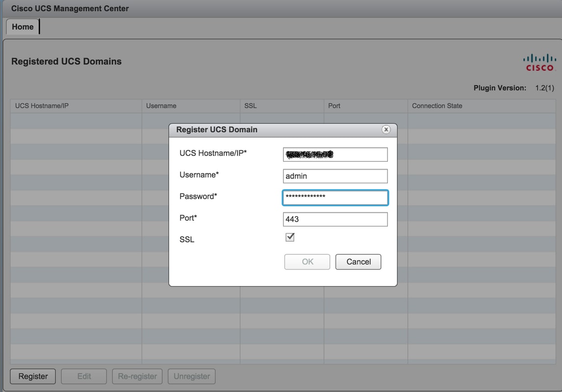Focus the UCS Hostname/IP input field

point(335,155)
